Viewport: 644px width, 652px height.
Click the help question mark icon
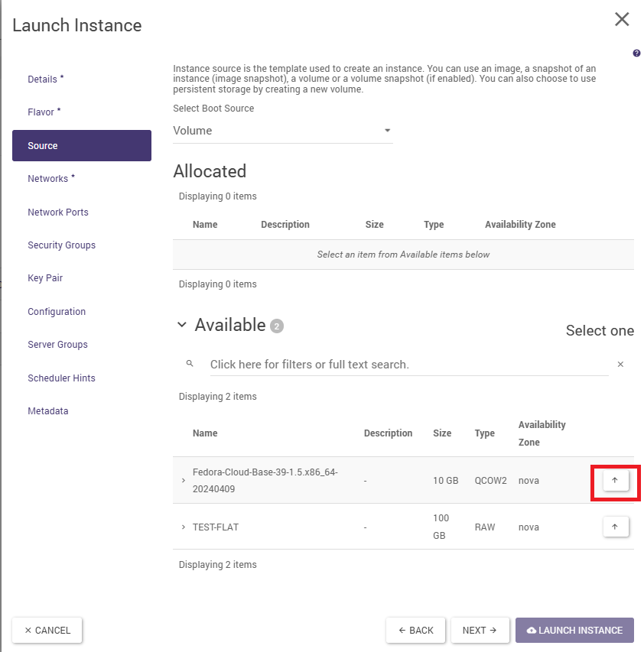pos(636,54)
